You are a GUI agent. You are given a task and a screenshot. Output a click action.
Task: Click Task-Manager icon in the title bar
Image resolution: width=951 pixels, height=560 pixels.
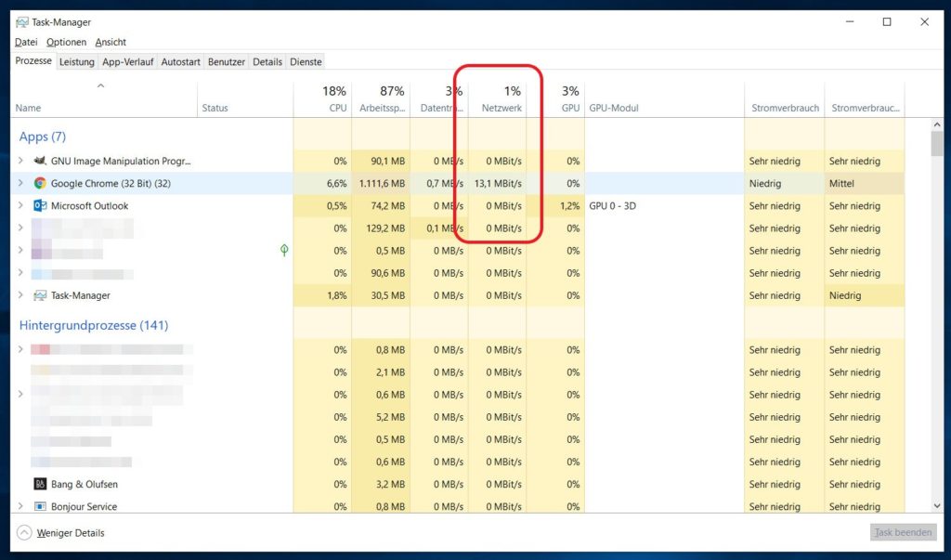(22, 22)
